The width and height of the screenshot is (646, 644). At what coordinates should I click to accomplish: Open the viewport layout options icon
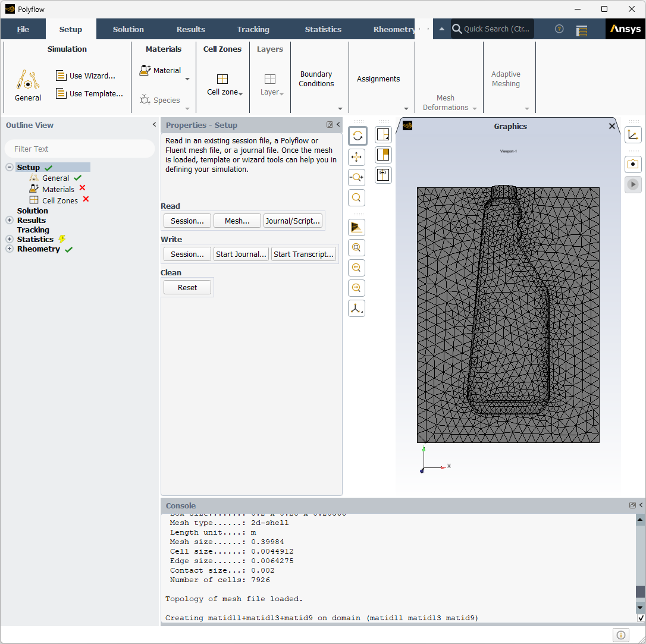pyautogui.click(x=383, y=134)
